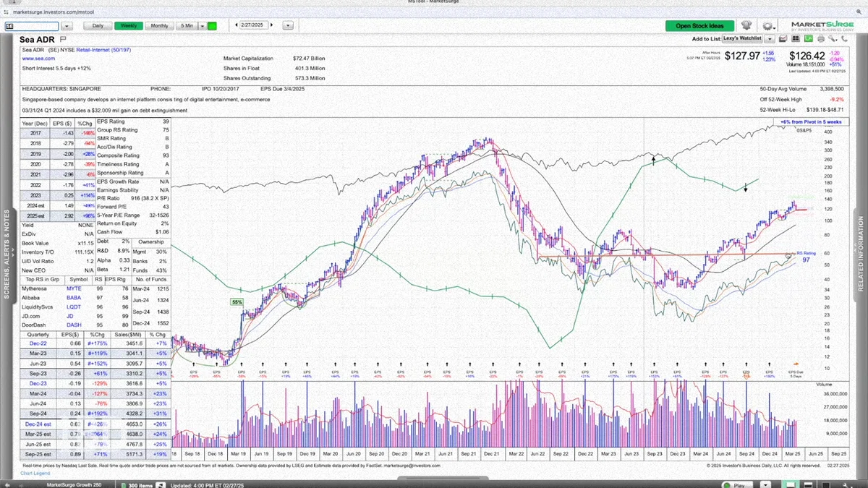
Task: Open the dropdown next to Play
Action: tap(765, 485)
